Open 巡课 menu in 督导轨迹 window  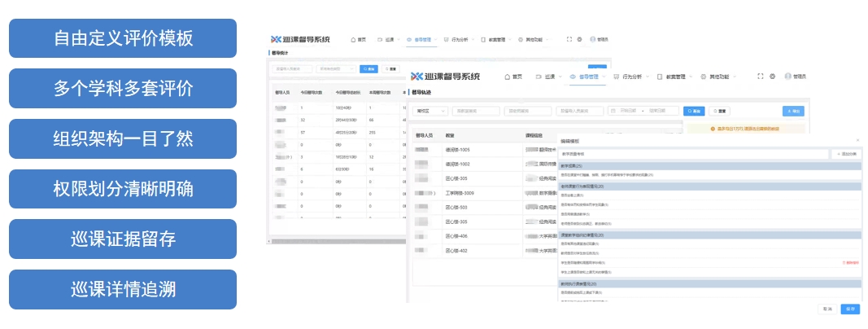(548, 77)
